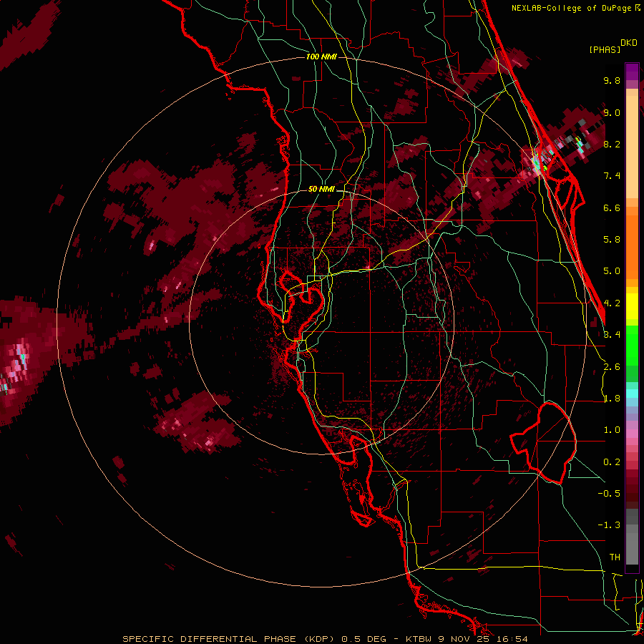The height and width of the screenshot is (644, 644).
Task: Click the [PHAS] legend heading
Action: tap(605, 49)
